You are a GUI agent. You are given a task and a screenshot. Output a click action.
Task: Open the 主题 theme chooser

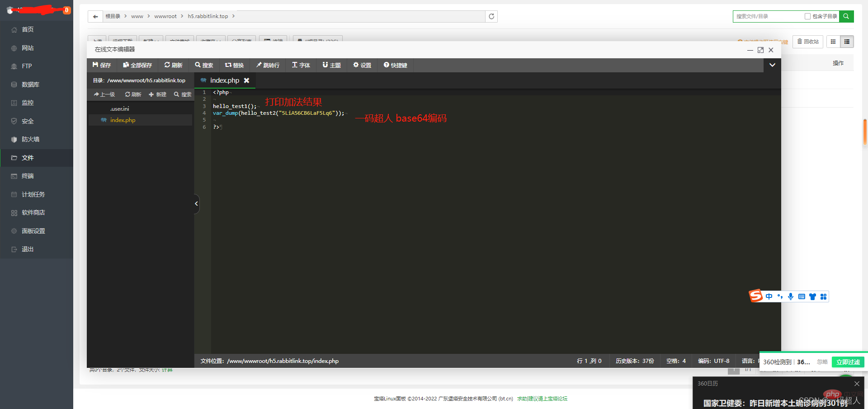[x=332, y=65]
